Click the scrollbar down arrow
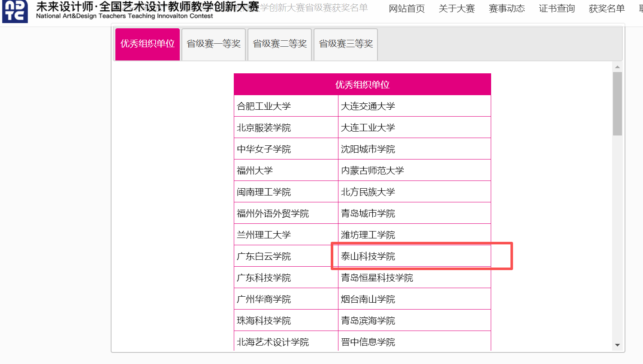The height and width of the screenshot is (364, 643). point(617,345)
